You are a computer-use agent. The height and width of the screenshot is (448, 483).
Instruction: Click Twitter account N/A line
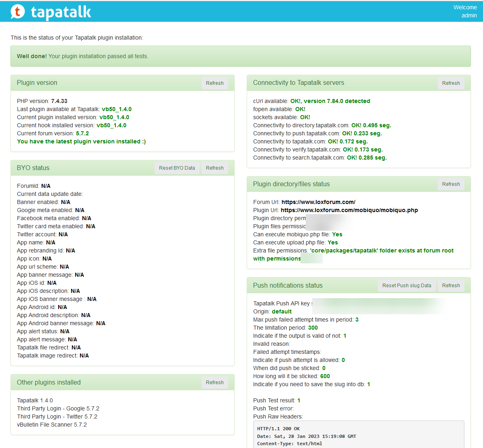click(x=42, y=234)
